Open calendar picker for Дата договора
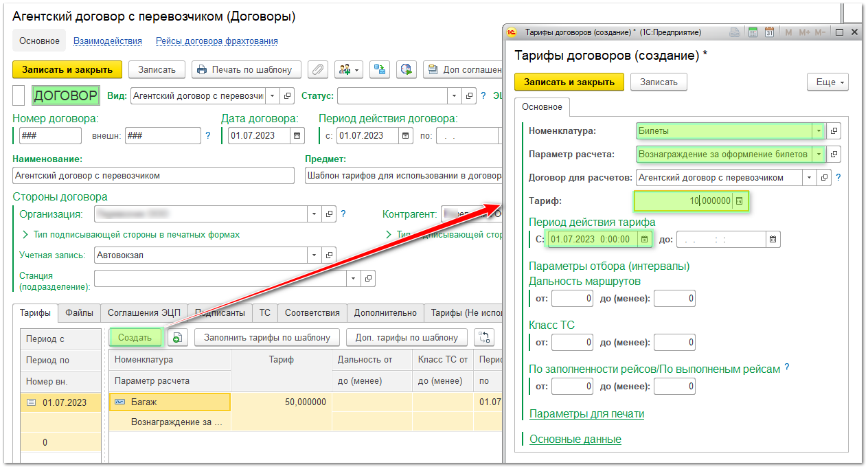The image size is (868, 469). tap(297, 135)
